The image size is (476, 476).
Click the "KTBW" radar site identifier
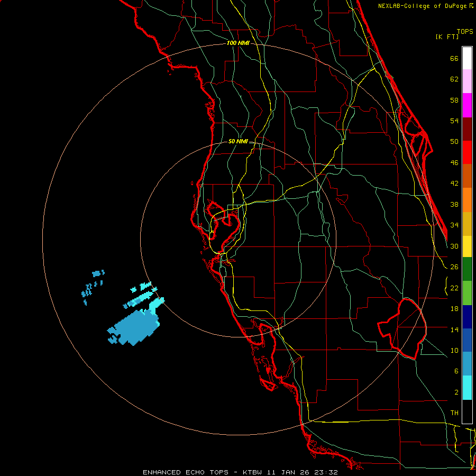pyautogui.click(x=253, y=472)
